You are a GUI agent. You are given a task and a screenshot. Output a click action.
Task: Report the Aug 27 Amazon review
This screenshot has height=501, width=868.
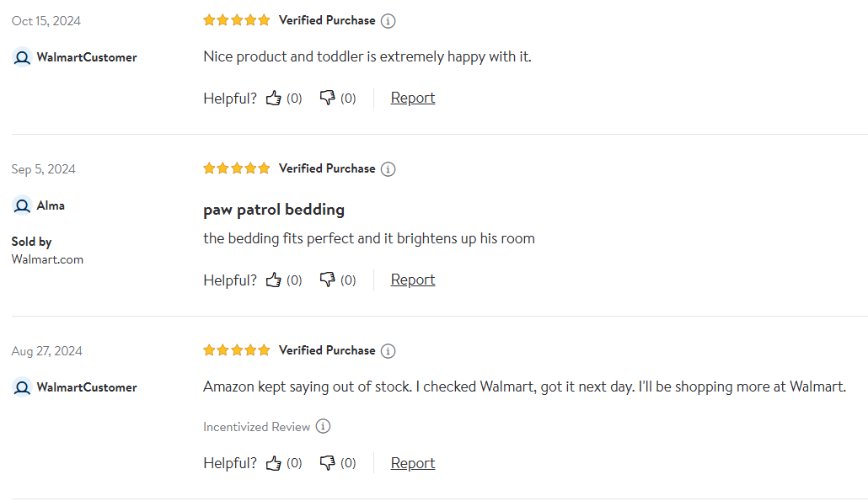point(413,463)
